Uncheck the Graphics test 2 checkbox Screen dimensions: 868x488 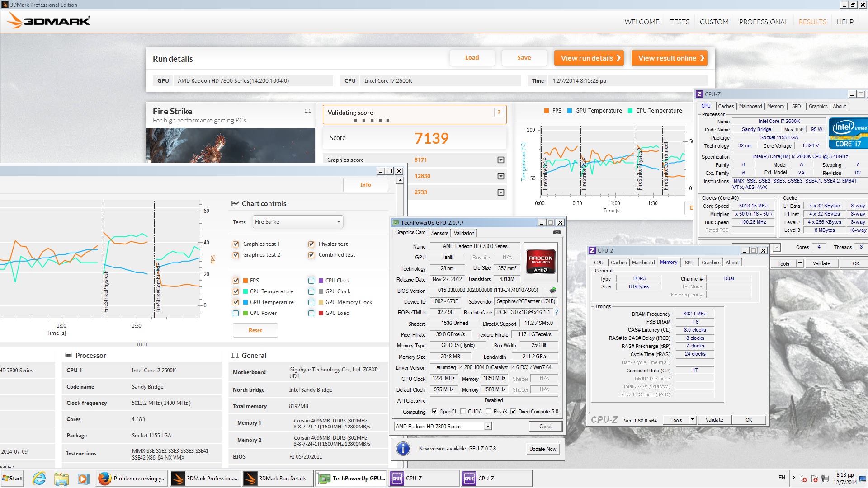click(236, 255)
